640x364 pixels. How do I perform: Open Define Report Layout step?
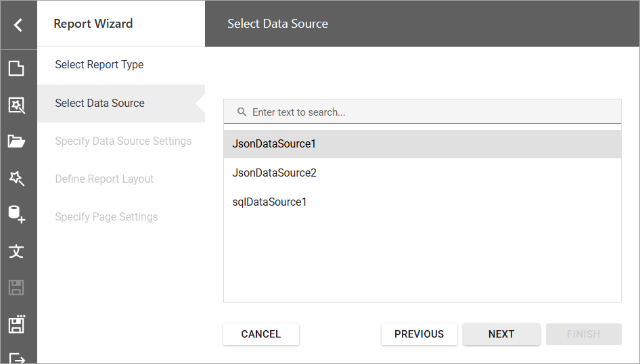click(x=104, y=179)
